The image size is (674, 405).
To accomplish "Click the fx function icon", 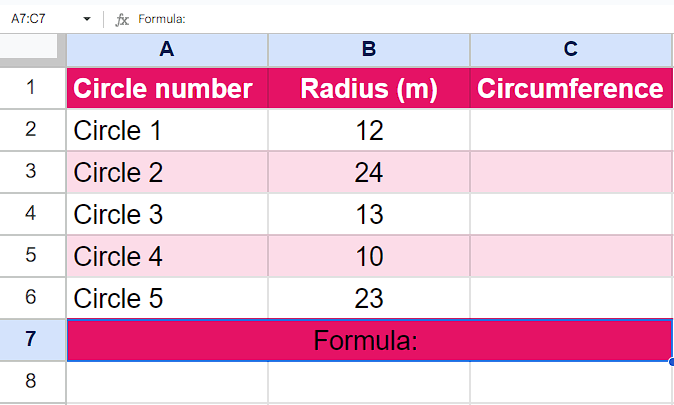I will tap(122, 19).
